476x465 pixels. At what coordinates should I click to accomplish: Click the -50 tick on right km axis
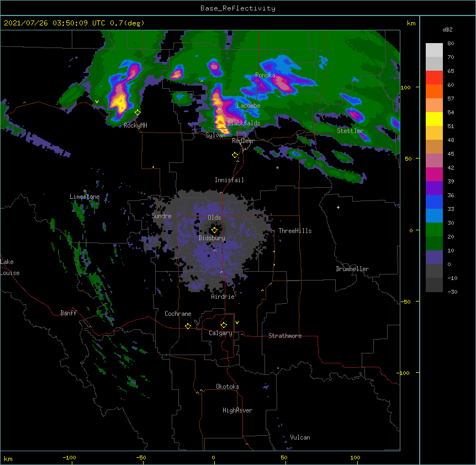(x=405, y=302)
